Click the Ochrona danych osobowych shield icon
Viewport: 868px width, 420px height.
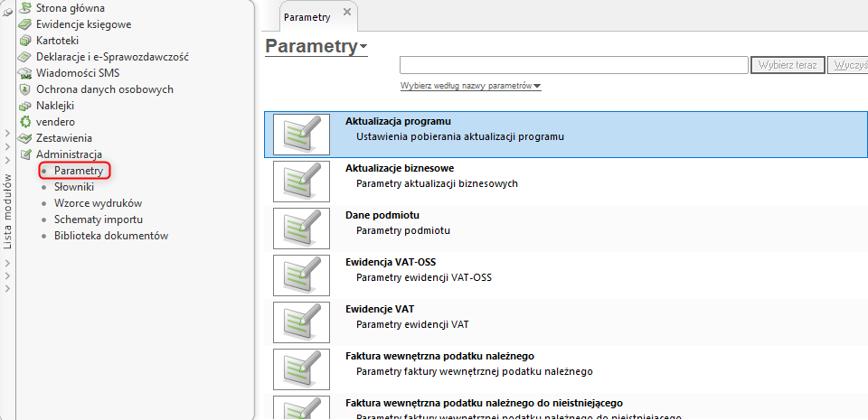tap(25, 89)
